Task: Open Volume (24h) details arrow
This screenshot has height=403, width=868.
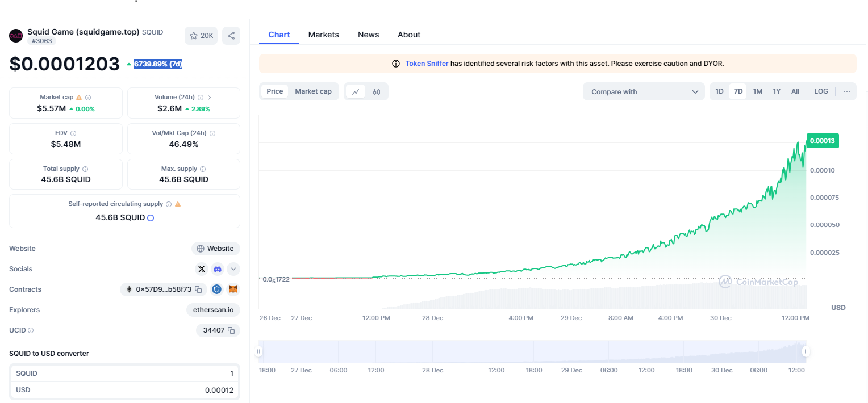Action: pyautogui.click(x=210, y=98)
